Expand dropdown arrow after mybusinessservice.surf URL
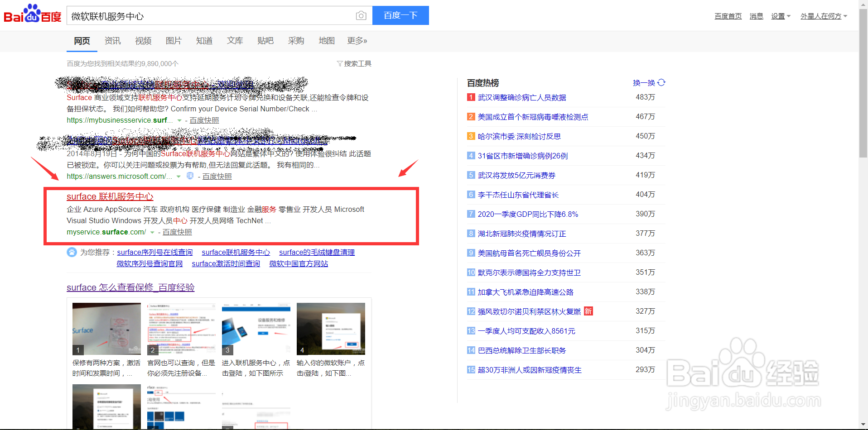 point(179,120)
